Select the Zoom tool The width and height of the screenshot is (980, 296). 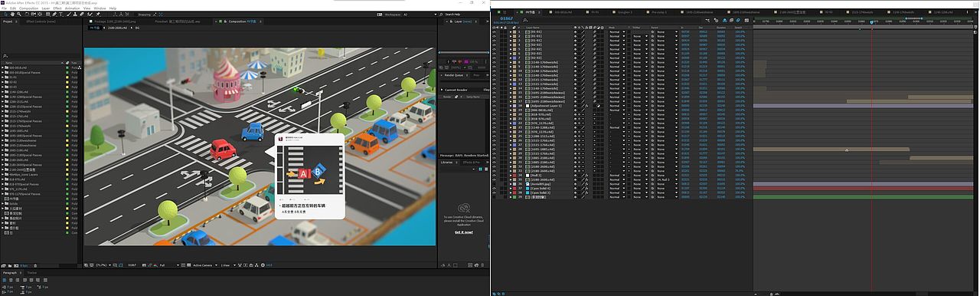click(19, 14)
